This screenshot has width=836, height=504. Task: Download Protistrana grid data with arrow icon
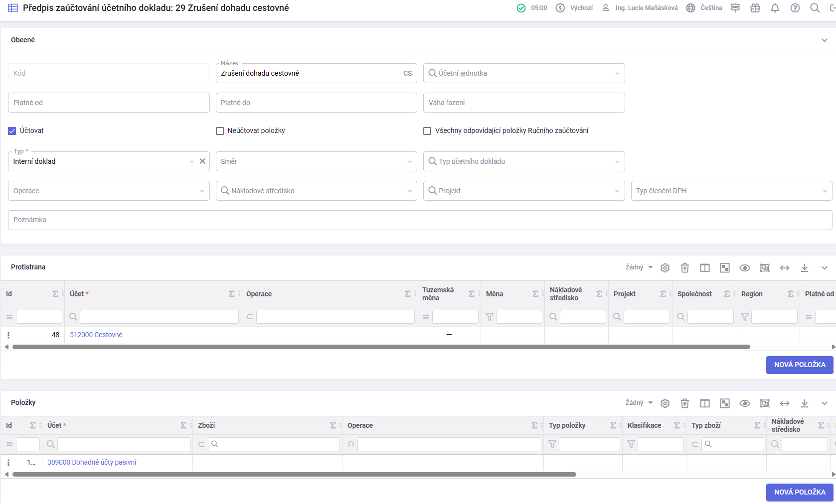click(805, 268)
